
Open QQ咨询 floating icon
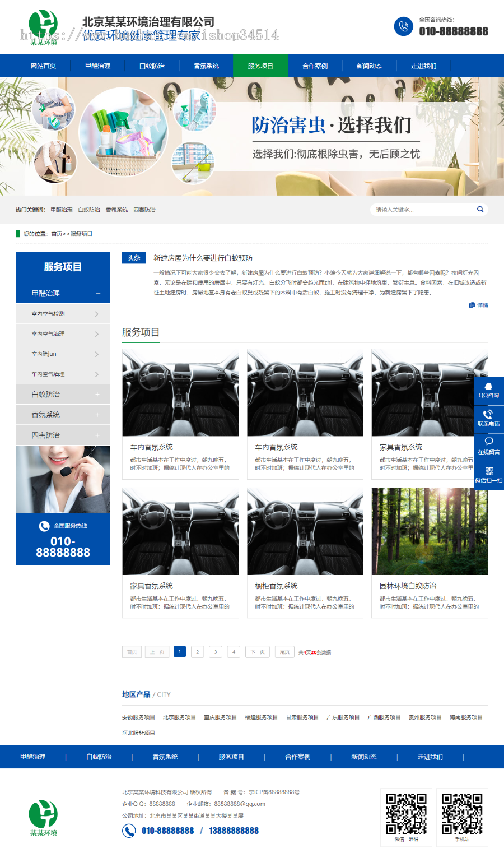(x=489, y=391)
